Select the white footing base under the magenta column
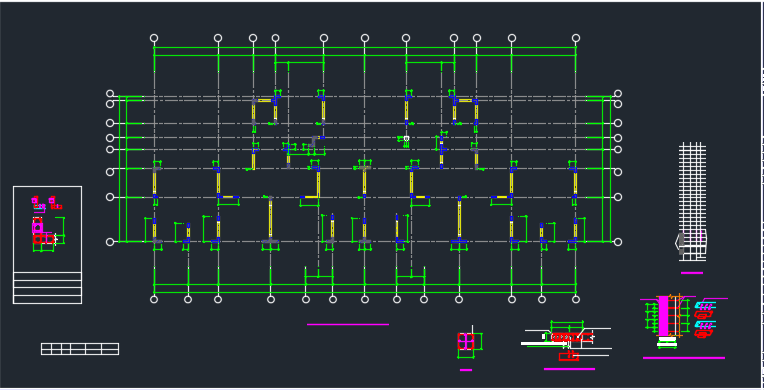This screenshot has width=764, height=390. click(667, 341)
